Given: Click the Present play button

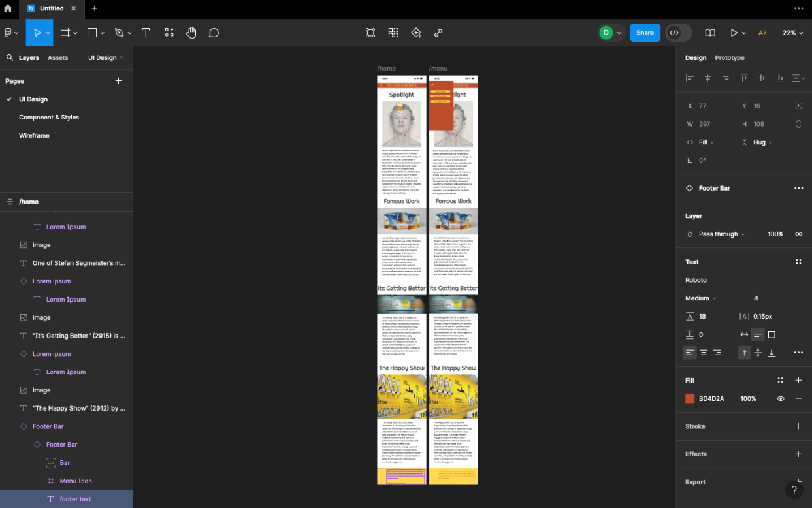Looking at the screenshot, I should [734, 33].
